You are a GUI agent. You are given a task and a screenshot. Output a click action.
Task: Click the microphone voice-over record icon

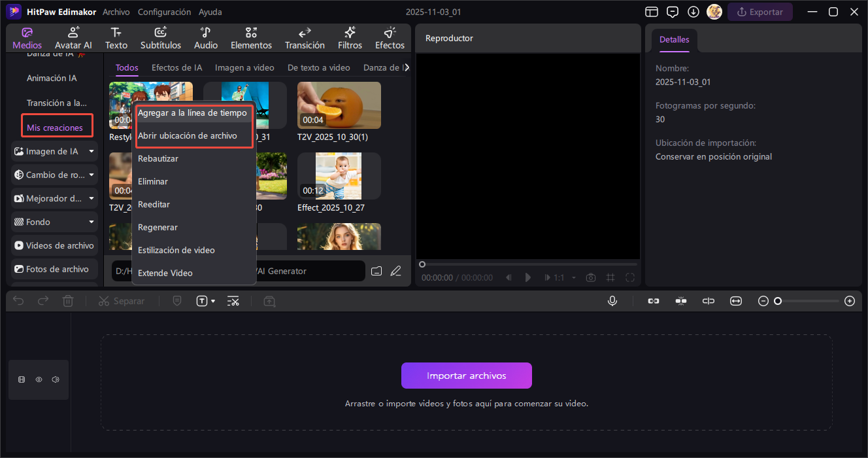pos(612,301)
